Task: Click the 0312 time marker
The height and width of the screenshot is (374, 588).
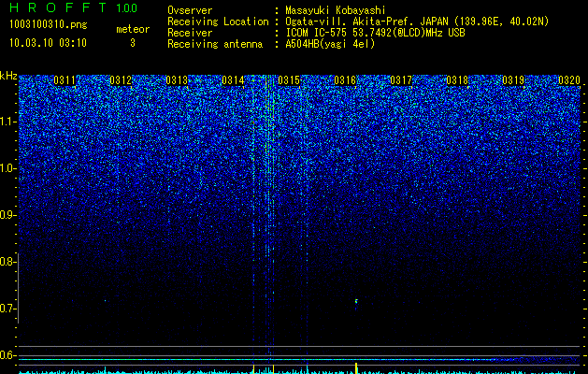Action: coord(121,80)
